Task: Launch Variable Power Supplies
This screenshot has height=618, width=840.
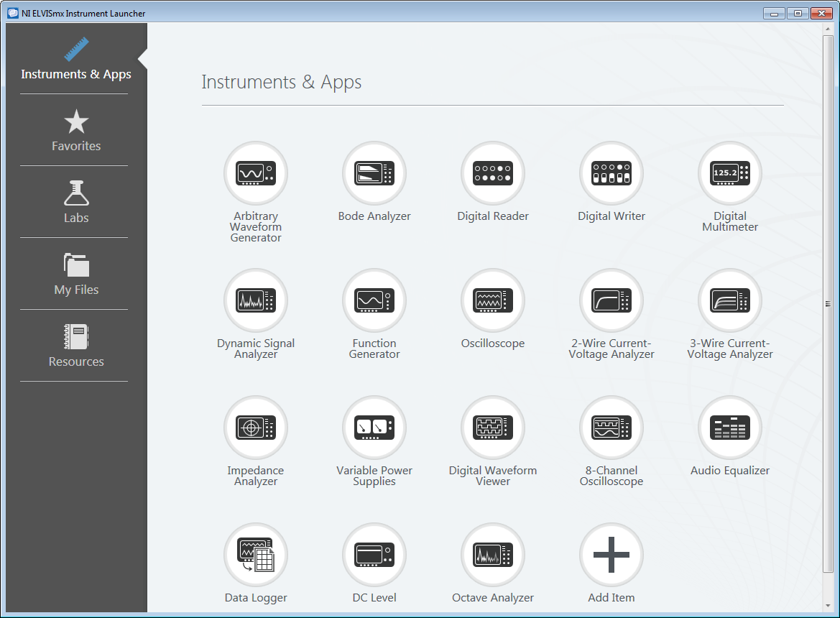Action: (x=374, y=428)
